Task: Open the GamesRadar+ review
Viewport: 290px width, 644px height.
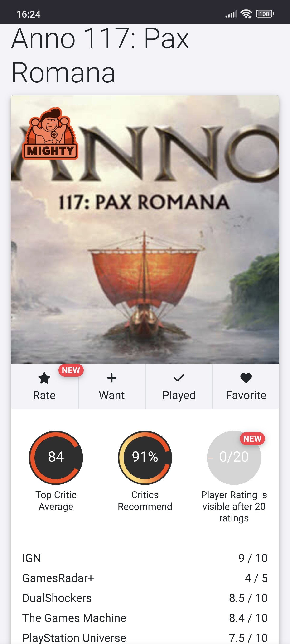Action: click(x=145, y=578)
